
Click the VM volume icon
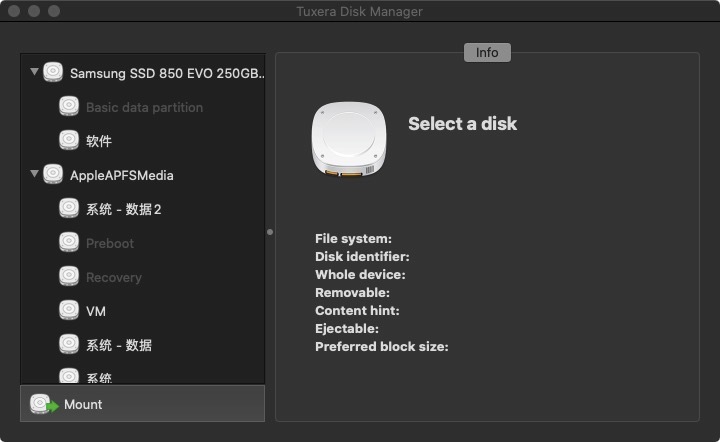click(69, 311)
